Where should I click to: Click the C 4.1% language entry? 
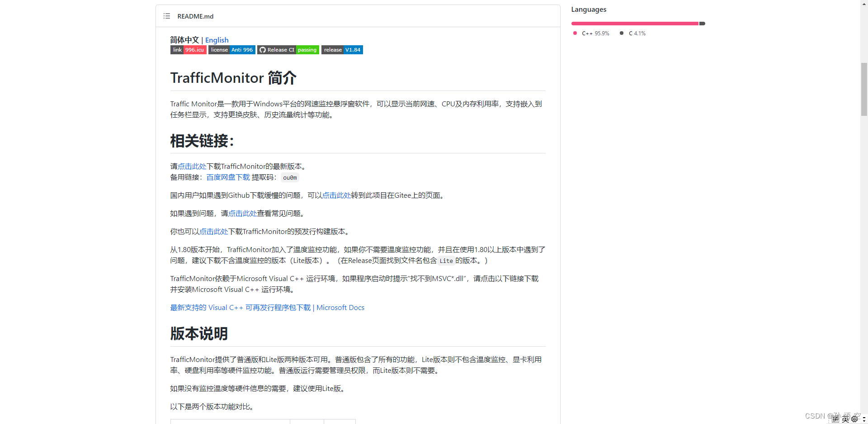633,33
